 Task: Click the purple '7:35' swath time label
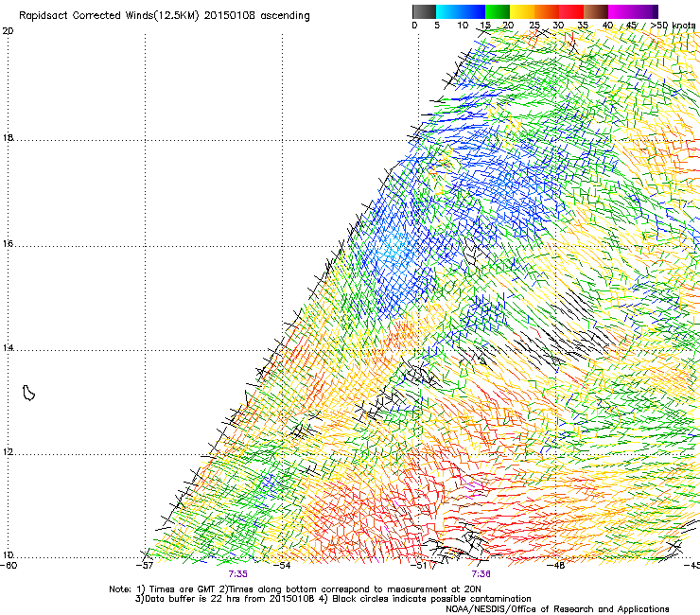238,574
